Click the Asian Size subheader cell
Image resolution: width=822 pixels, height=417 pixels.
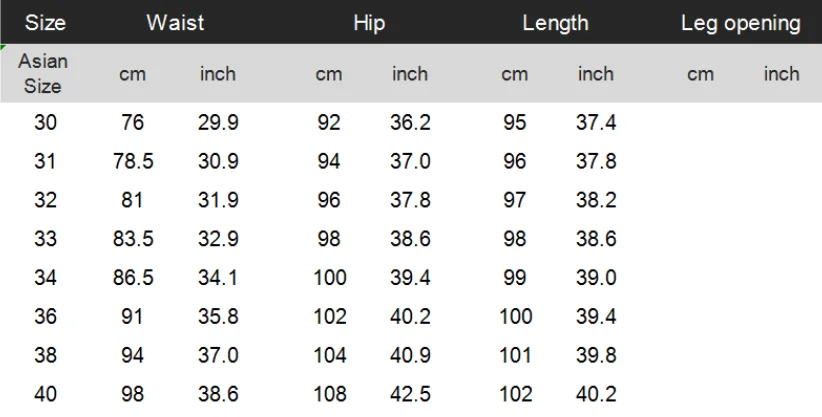point(43,73)
